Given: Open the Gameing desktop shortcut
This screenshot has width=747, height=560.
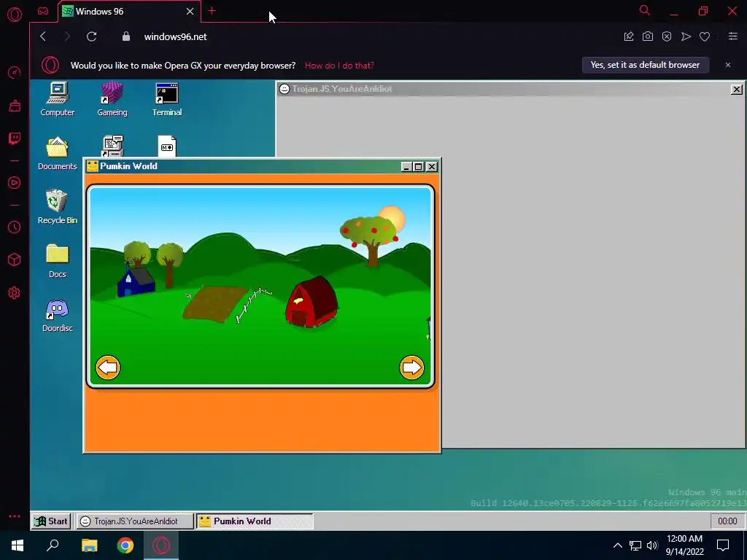Looking at the screenshot, I should pos(112,99).
